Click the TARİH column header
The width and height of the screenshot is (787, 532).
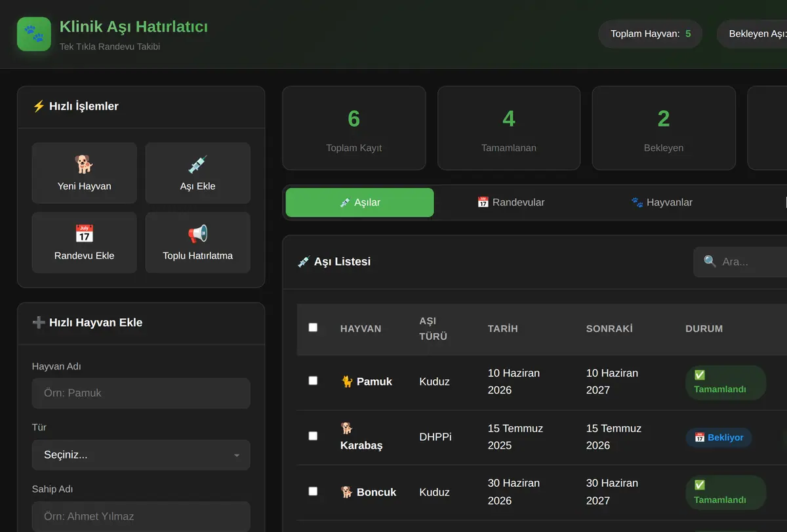click(503, 329)
